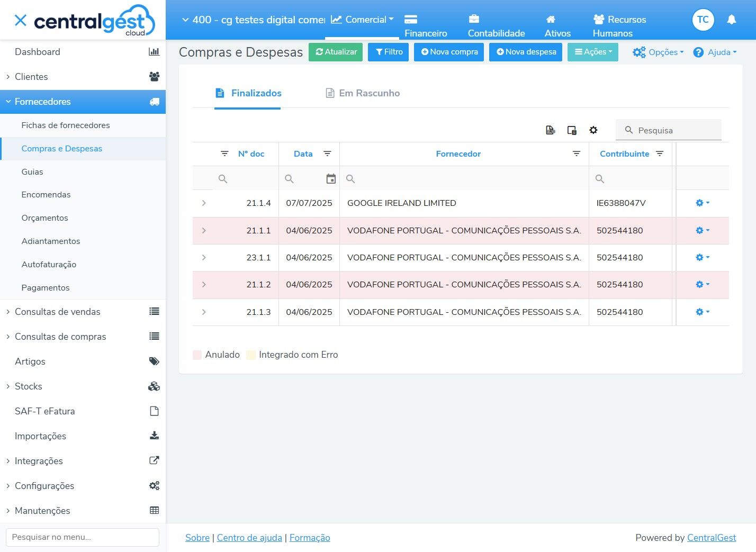The image size is (756, 552).
Task: Open the Opções dropdown menu
Action: (658, 52)
